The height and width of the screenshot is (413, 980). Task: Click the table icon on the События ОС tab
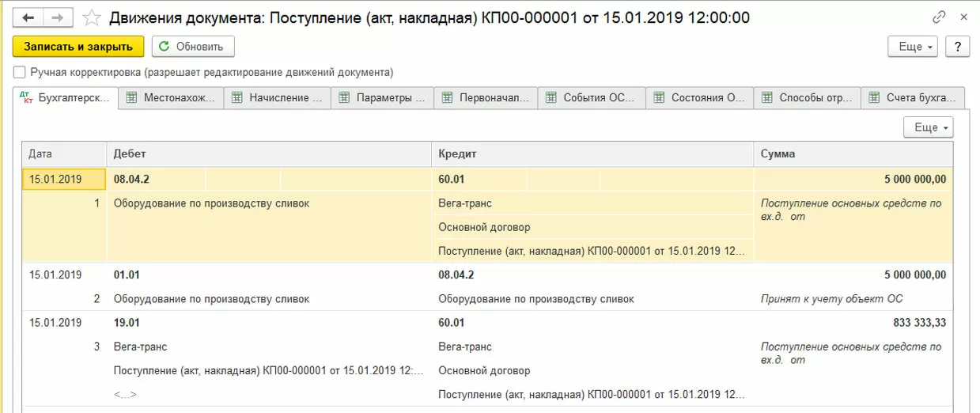pyautogui.click(x=551, y=98)
